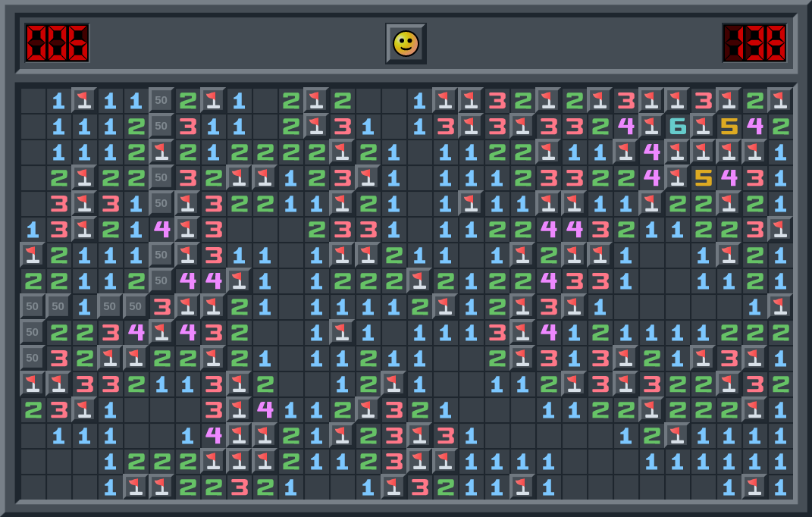Click the bottommost 50 tile in the leftmost column
Image resolution: width=812 pixels, height=517 pixels.
point(33,359)
